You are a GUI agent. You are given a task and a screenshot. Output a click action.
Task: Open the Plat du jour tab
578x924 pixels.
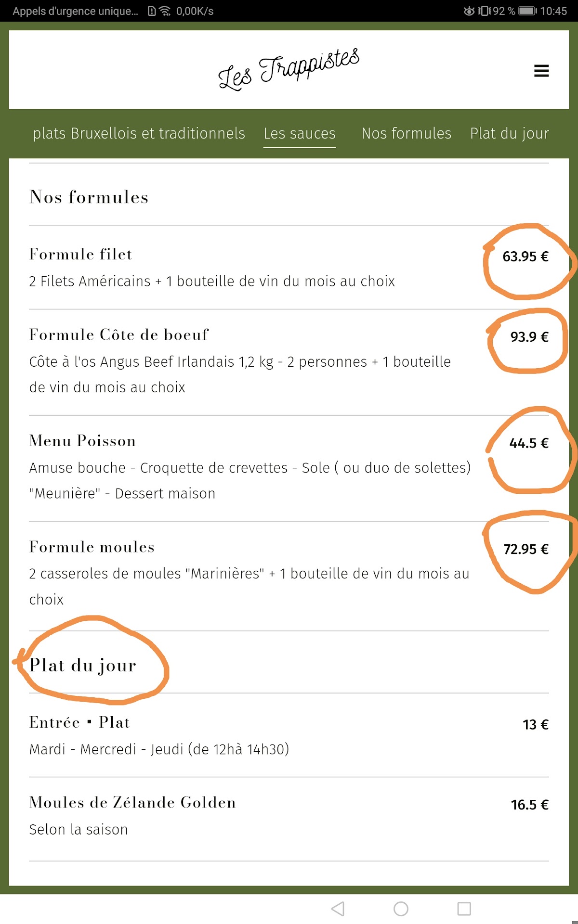[x=510, y=133]
